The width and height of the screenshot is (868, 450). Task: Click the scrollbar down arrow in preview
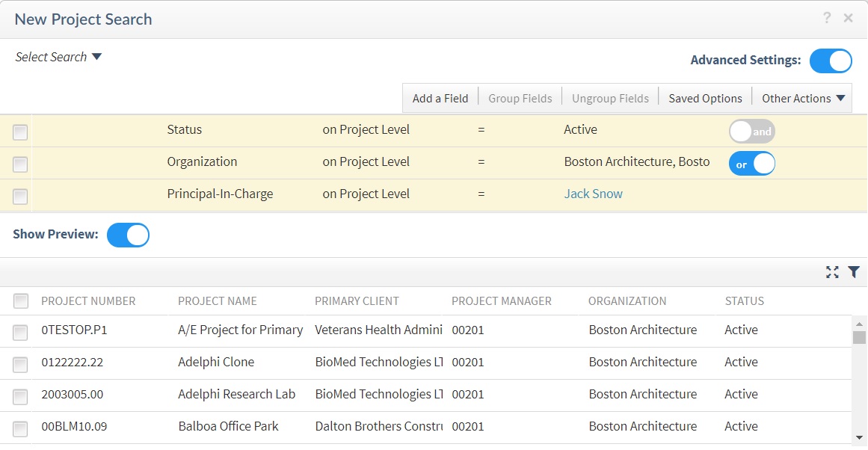pyautogui.click(x=859, y=437)
